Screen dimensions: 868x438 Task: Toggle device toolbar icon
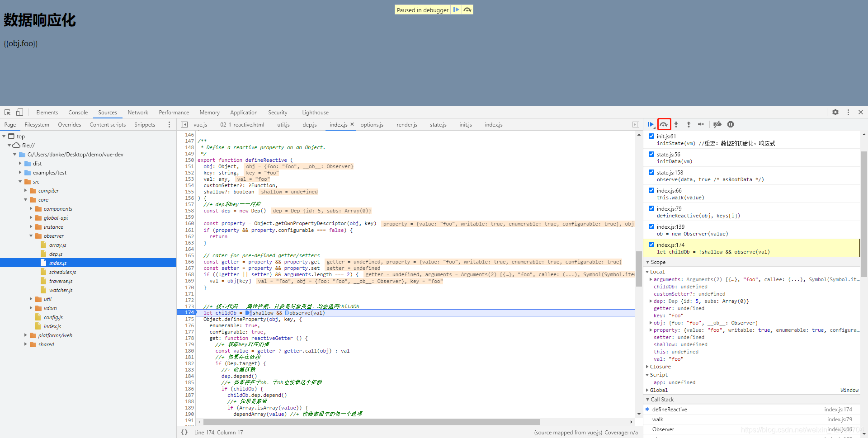(19, 112)
